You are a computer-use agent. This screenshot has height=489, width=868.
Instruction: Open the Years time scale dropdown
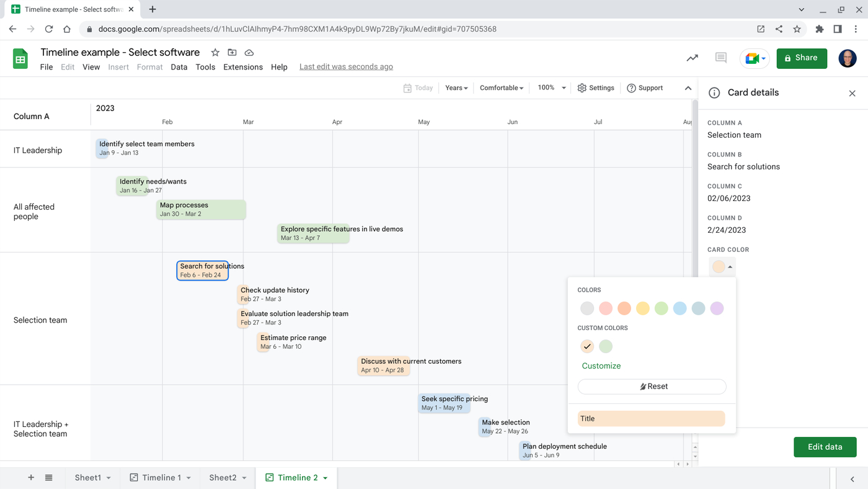click(x=456, y=88)
